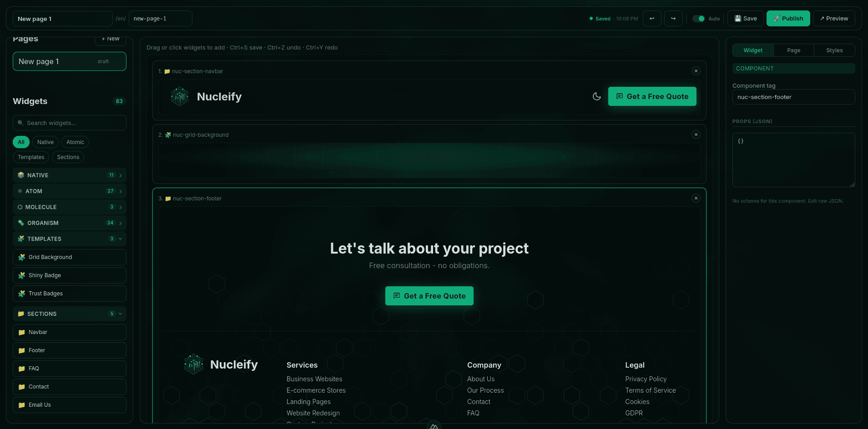Collapse the TEMPLATES category
This screenshot has height=429, width=868.
(120, 239)
